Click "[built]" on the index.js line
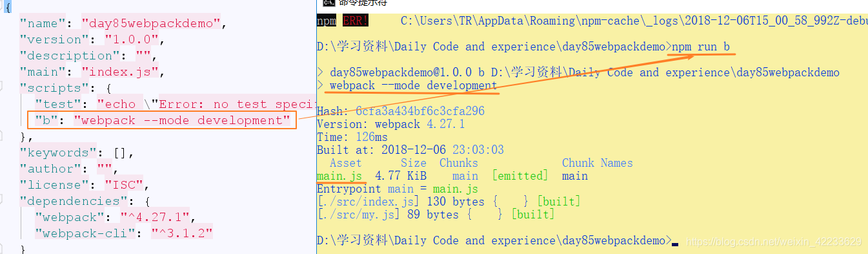The height and width of the screenshot is (254, 868). coord(559,202)
